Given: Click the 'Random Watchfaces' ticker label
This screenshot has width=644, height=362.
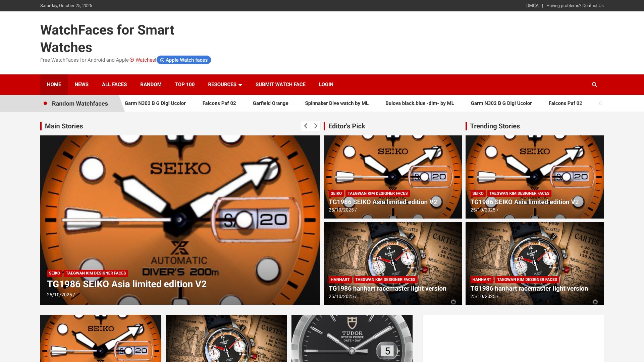Looking at the screenshot, I should coord(80,104).
